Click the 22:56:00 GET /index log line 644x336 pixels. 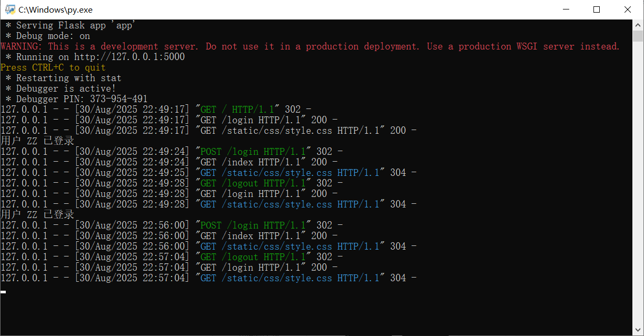click(169, 236)
